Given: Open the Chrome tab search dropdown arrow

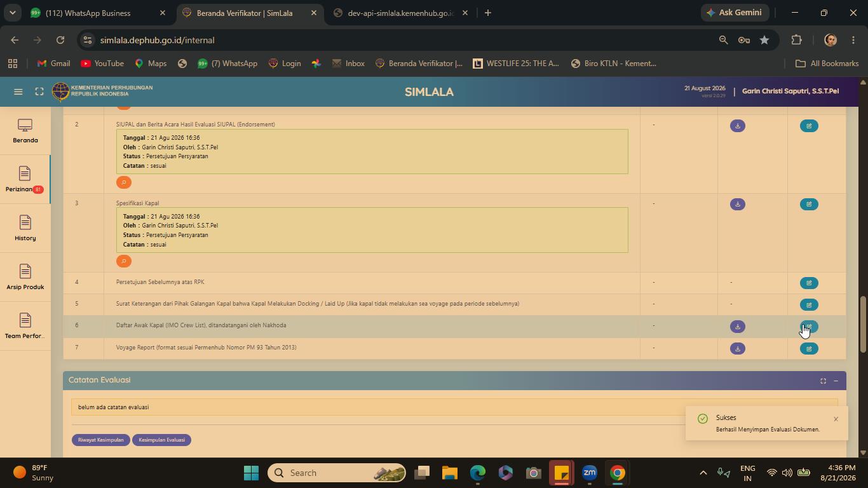Looking at the screenshot, I should coord(12,13).
